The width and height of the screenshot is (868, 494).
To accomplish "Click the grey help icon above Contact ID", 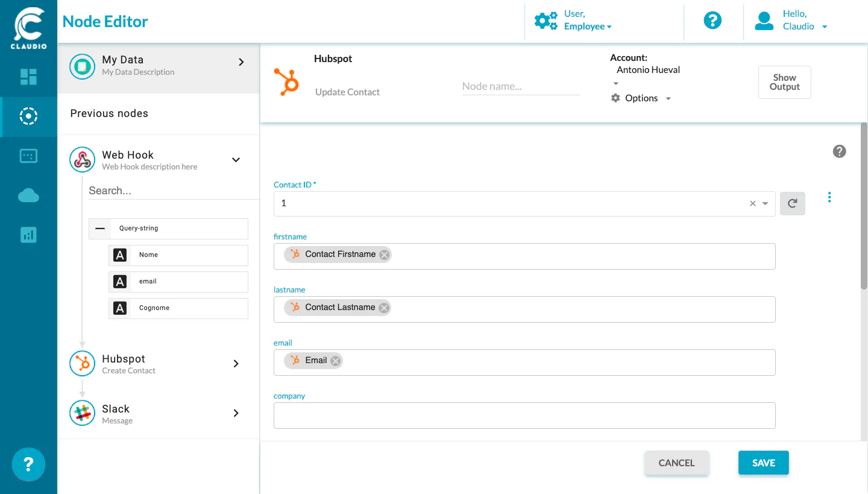I will tap(839, 151).
